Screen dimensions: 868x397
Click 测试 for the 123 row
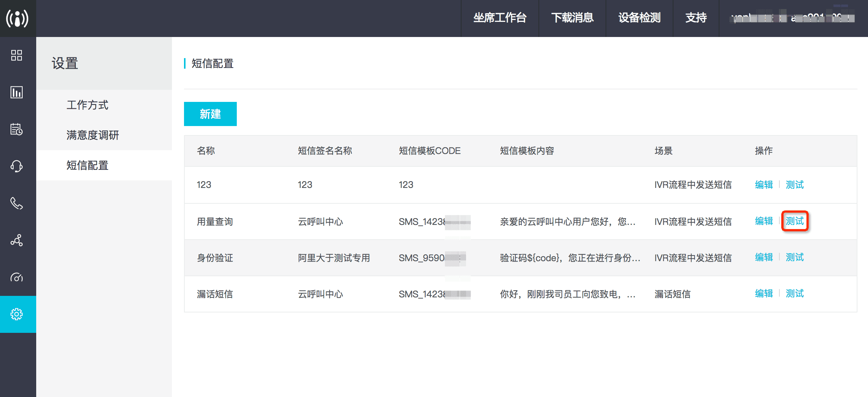tap(795, 185)
